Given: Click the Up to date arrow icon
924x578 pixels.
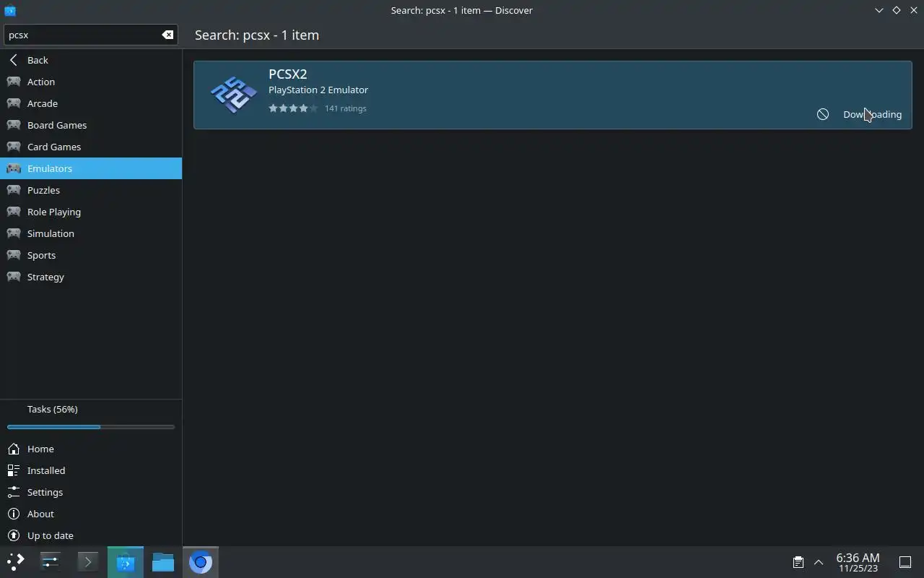Looking at the screenshot, I should [x=13, y=535].
